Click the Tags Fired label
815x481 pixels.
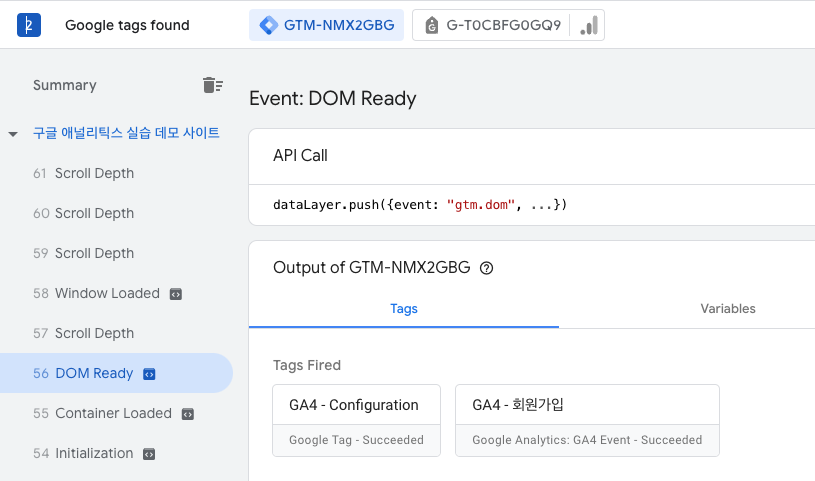307,365
